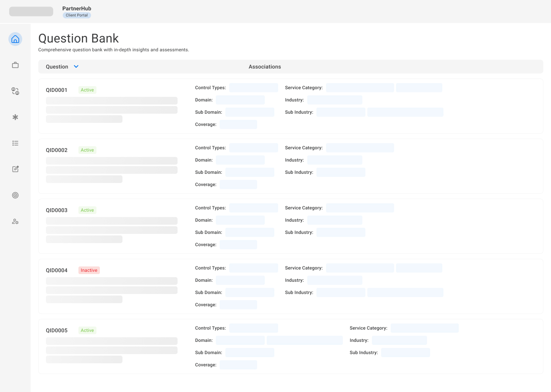Select the target icon in the sidebar
The height and width of the screenshot is (392, 551).
coord(15,195)
